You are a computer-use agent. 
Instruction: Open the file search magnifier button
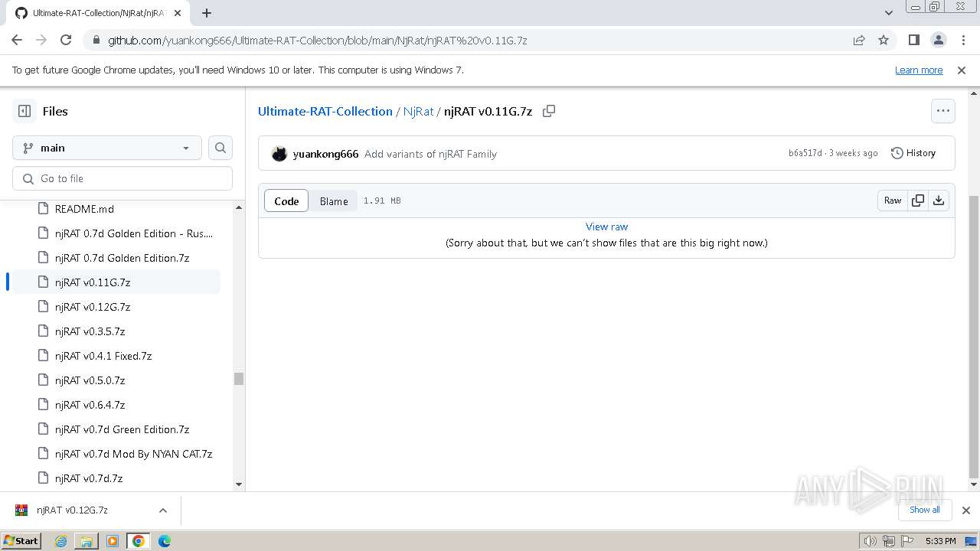click(x=220, y=148)
